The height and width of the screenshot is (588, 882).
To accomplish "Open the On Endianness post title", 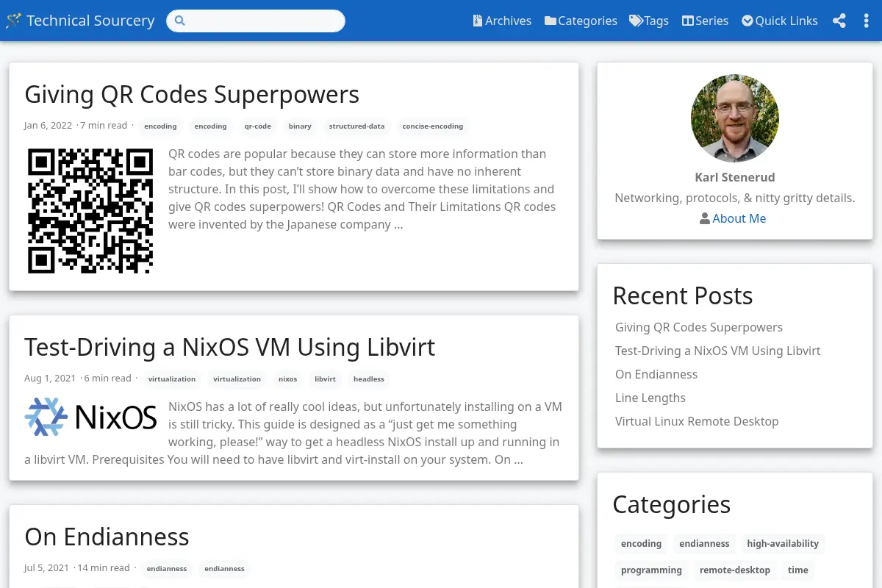I will click(x=107, y=537).
